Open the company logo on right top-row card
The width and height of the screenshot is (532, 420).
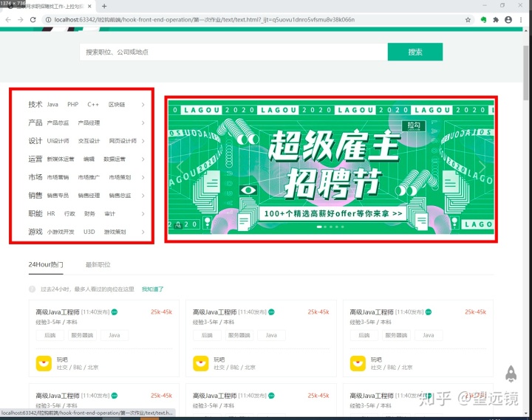(358, 363)
